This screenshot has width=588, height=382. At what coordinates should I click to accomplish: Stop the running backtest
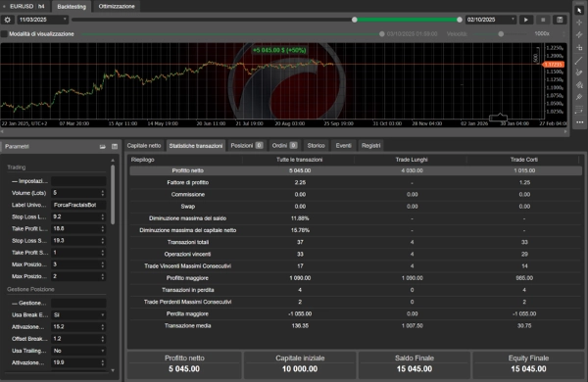(x=543, y=20)
